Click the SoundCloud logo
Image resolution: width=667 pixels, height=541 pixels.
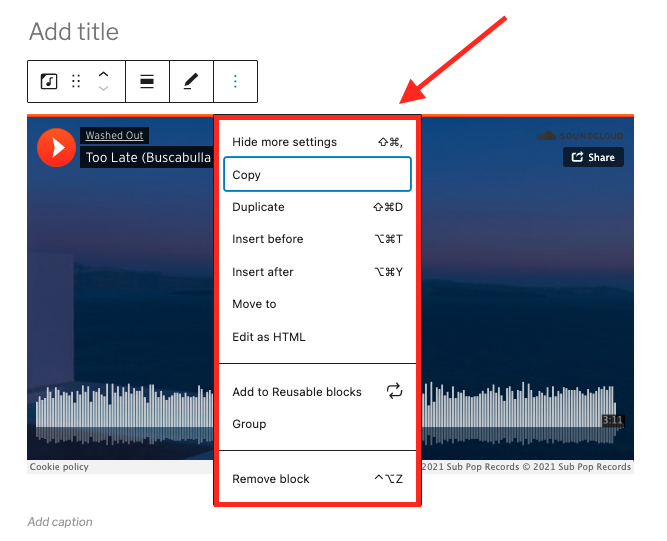click(x=580, y=136)
